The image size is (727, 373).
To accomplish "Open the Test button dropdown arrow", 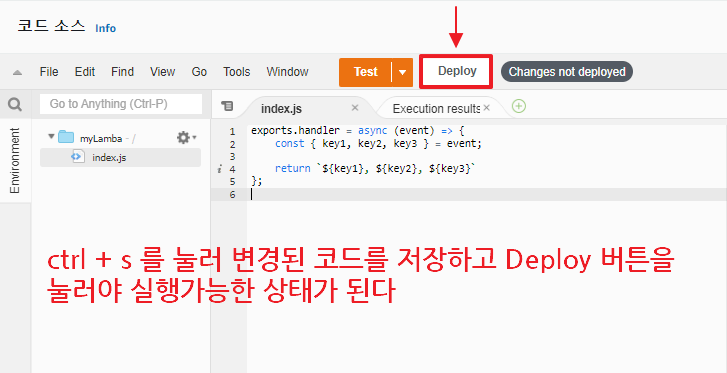I will (402, 72).
